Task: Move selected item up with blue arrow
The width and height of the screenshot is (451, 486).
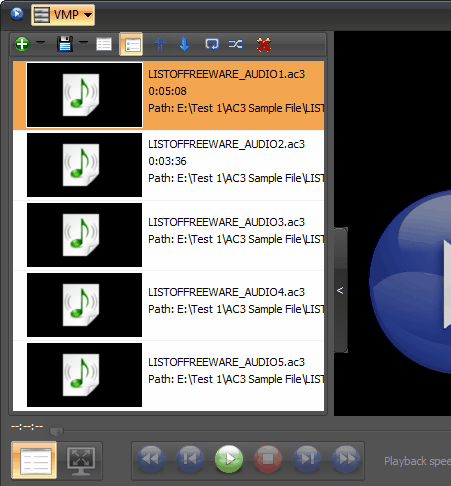Action: pos(160,44)
